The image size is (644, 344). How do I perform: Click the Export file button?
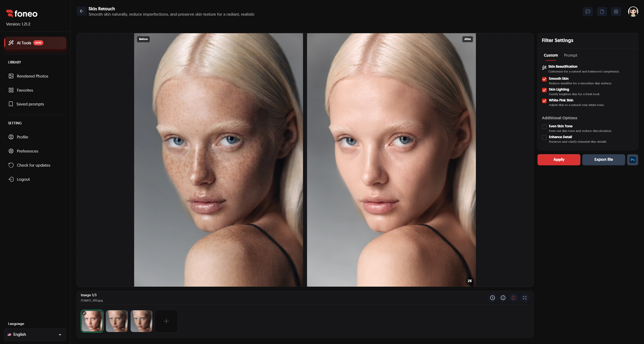(603, 160)
